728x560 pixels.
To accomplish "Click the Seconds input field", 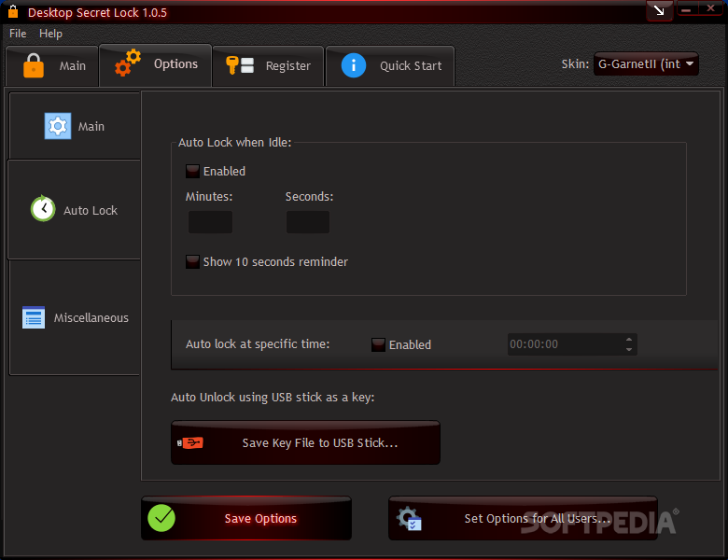I will (308, 222).
